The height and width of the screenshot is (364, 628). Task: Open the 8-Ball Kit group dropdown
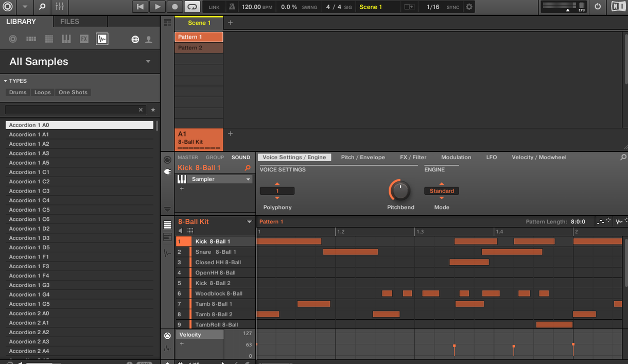(250, 222)
